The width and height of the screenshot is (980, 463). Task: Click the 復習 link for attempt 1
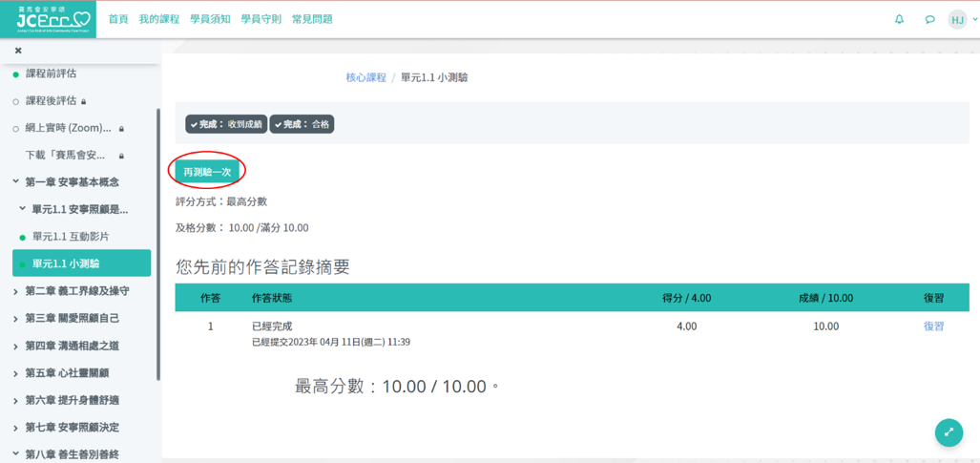[x=933, y=326]
